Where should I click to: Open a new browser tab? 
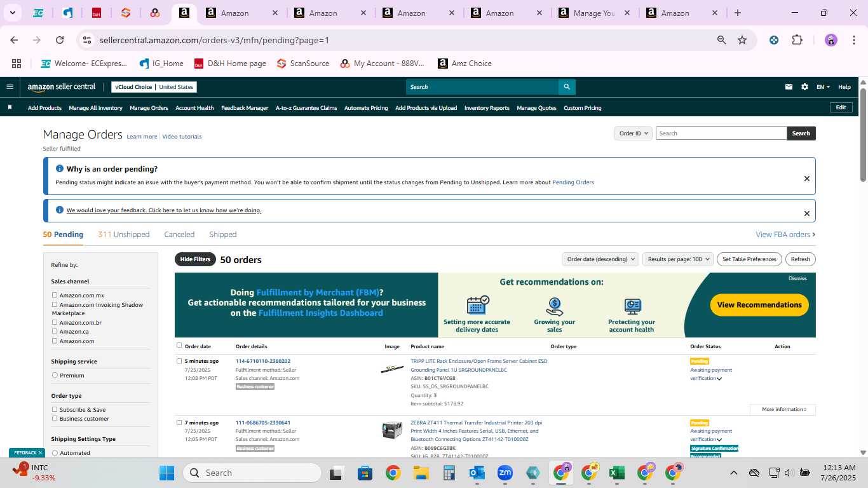point(738,13)
